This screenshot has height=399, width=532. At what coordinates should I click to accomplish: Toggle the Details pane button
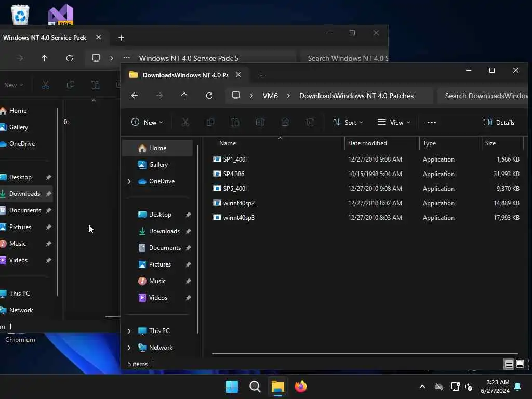(499, 123)
